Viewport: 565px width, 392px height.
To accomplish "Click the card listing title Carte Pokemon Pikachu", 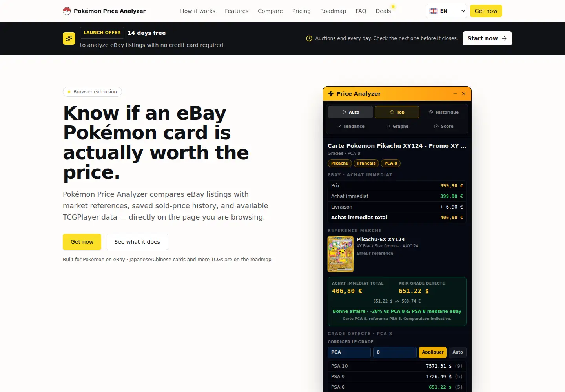I will tap(397, 146).
